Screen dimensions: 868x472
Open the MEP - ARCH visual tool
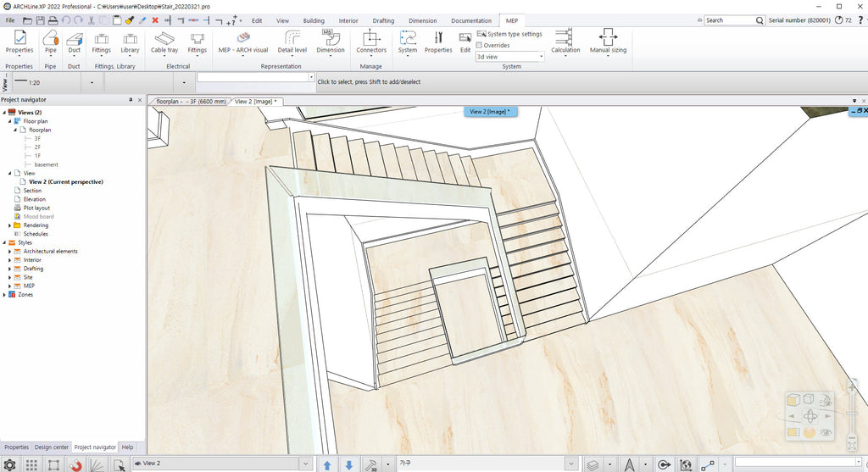(242, 39)
